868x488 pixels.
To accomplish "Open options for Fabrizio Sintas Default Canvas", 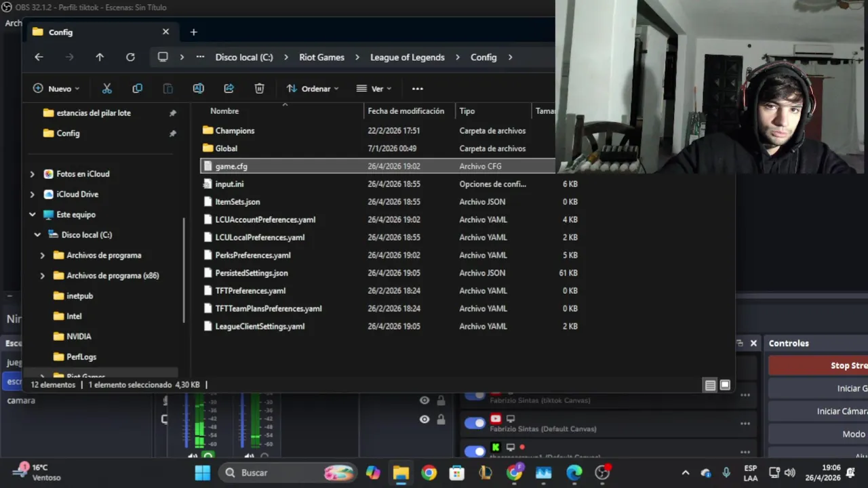I will (x=745, y=424).
